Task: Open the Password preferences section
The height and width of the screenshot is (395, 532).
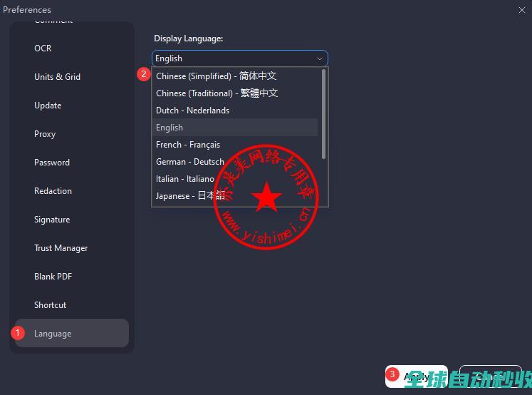Action: [x=52, y=163]
